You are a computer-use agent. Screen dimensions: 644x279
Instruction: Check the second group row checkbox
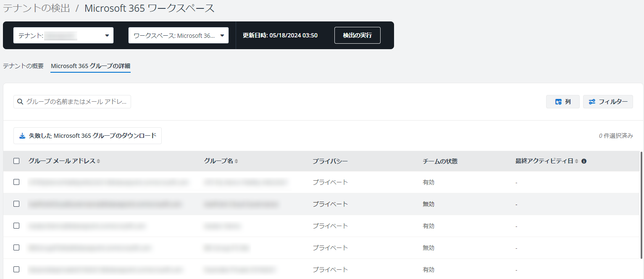[x=16, y=204]
